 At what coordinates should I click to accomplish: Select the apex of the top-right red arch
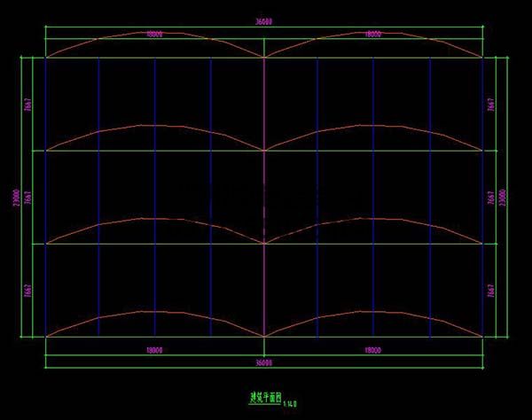(373, 33)
